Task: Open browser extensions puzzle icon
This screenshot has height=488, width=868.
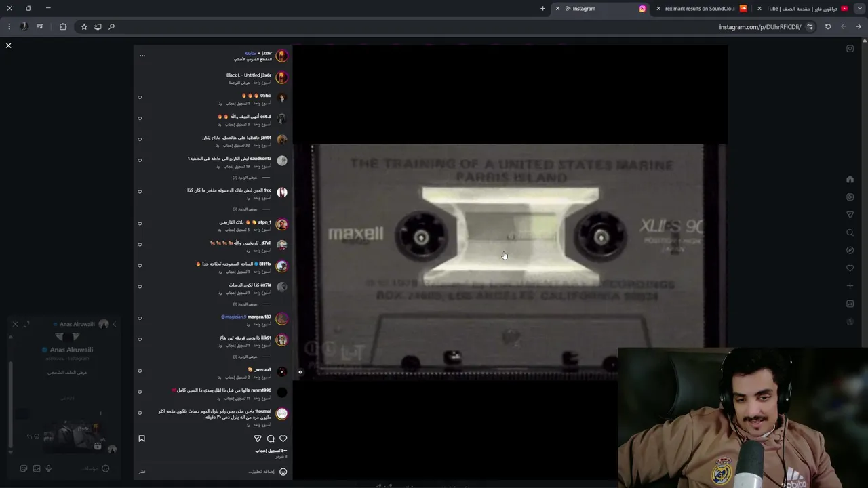Action: point(63,27)
